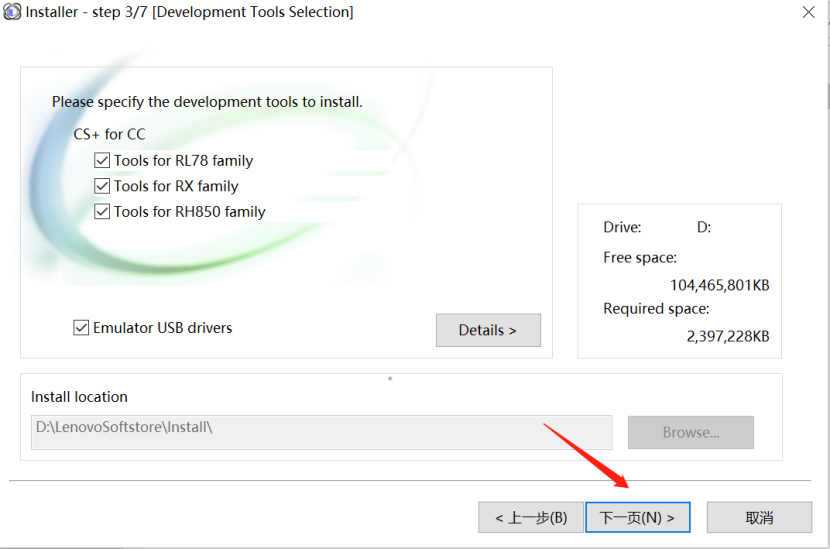Click the Free space value 104,465,801KB

pos(719,285)
